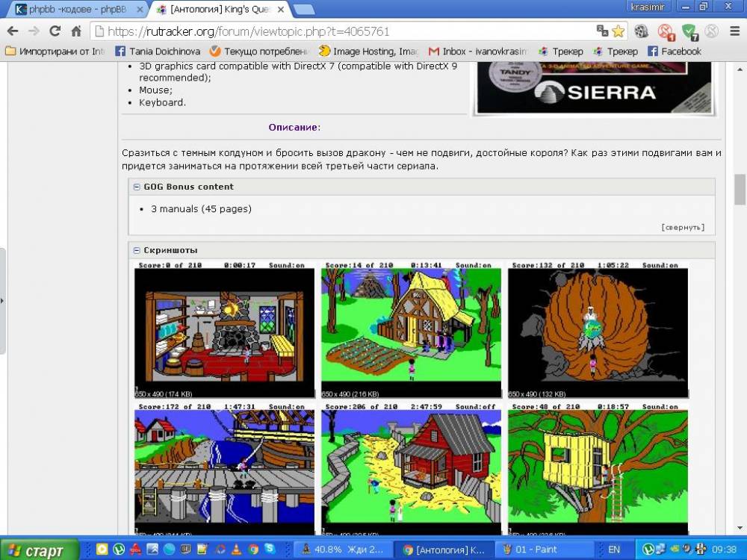Click the page vertical scrollbar thumb
Image resolution: width=747 pixels, height=560 pixels.
(x=740, y=189)
